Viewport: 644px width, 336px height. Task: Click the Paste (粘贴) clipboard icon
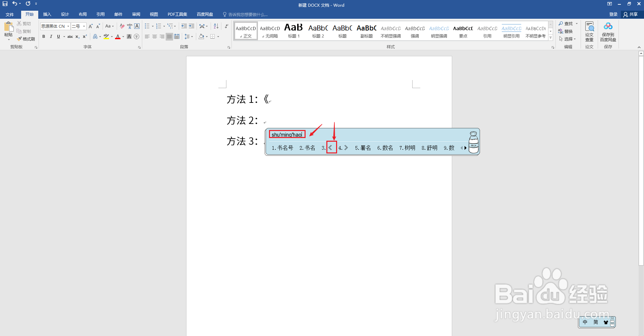[x=8, y=27]
